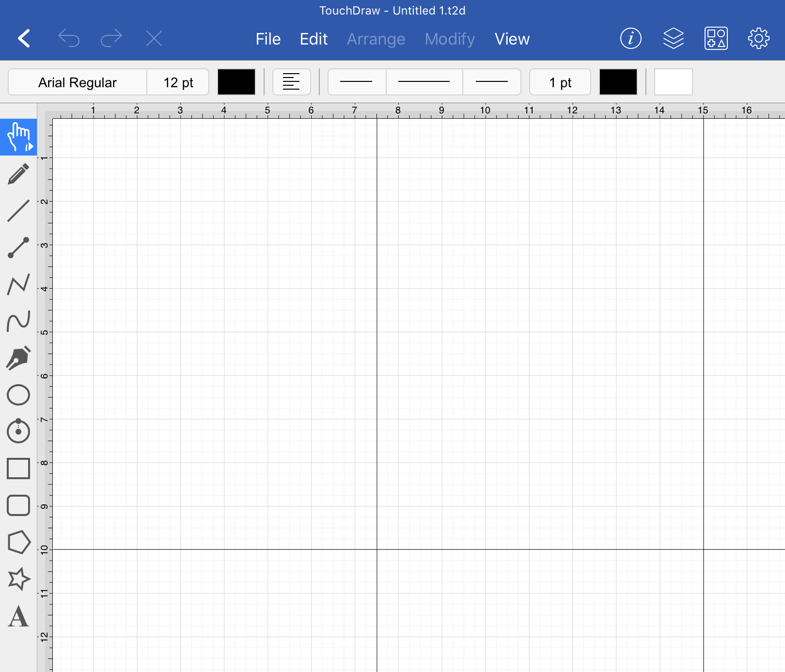Select the hand selection tool

click(18, 137)
